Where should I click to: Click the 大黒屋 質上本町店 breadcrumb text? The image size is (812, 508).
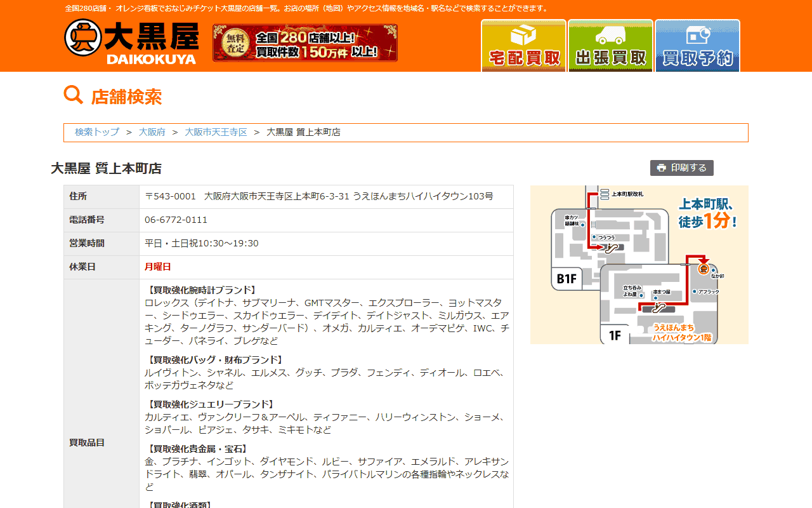(303, 132)
